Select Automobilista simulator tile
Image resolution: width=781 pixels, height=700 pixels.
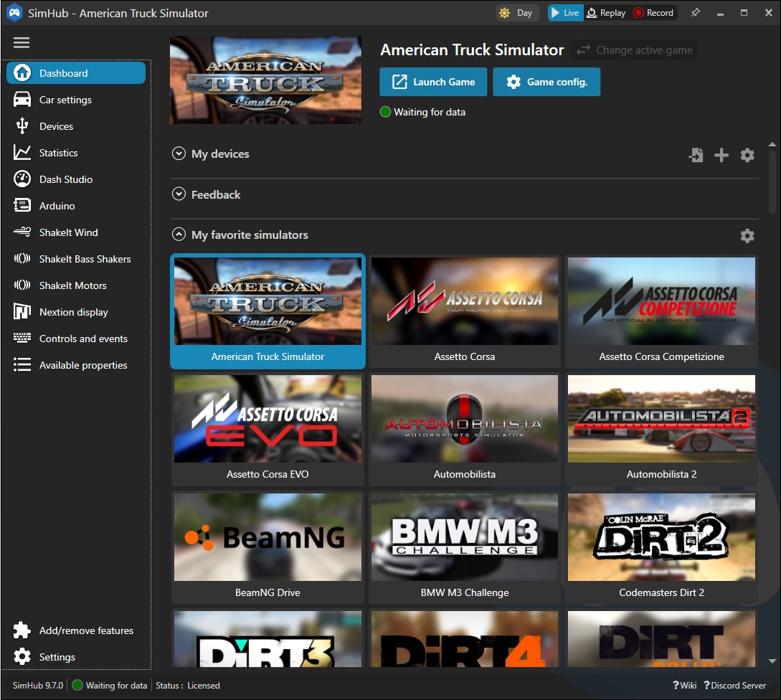[x=464, y=430]
